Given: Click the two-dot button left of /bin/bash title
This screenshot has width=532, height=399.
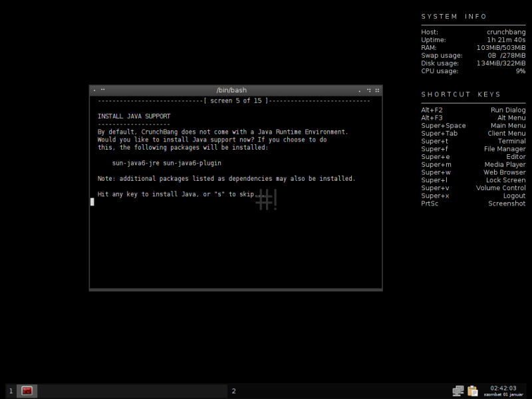Looking at the screenshot, I should point(103,90).
